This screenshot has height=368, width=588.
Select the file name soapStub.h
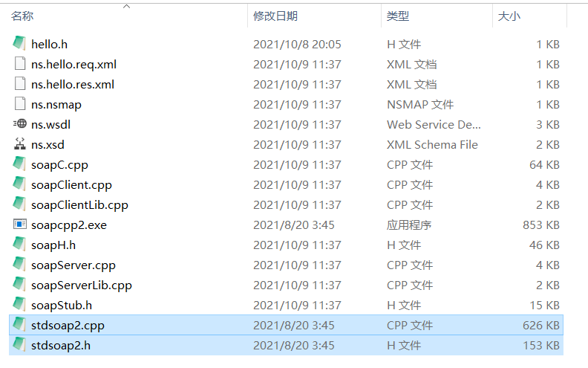[62, 306]
